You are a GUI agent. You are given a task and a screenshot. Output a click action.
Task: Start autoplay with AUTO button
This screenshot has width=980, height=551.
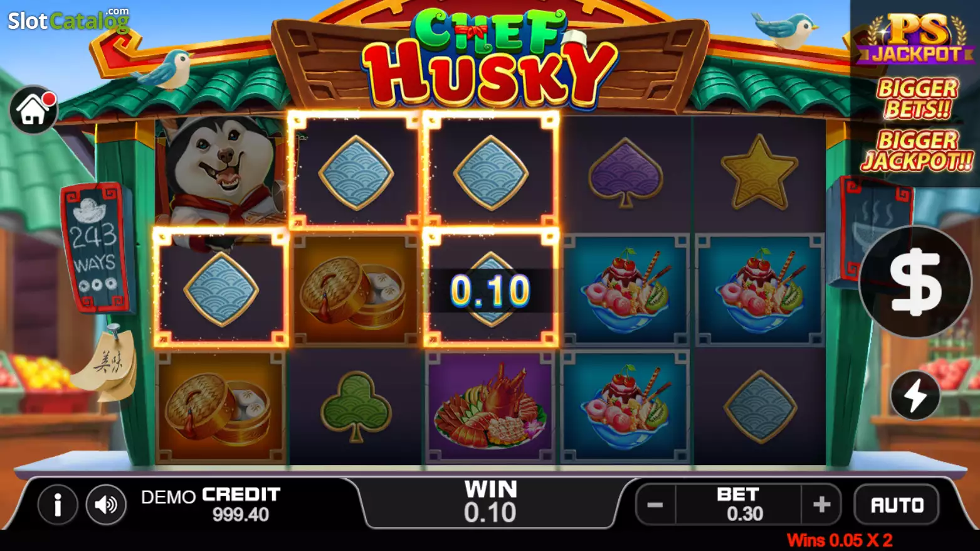[x=897, y=505]
